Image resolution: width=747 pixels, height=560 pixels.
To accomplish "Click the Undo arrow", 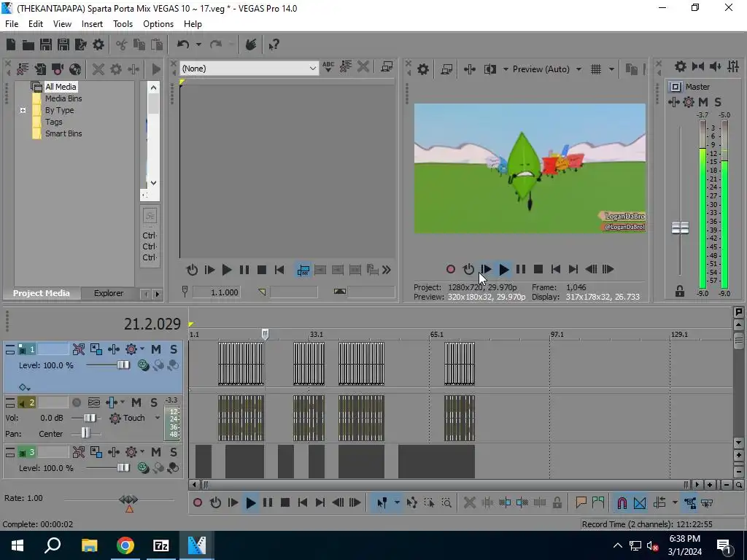I will 183,44.
